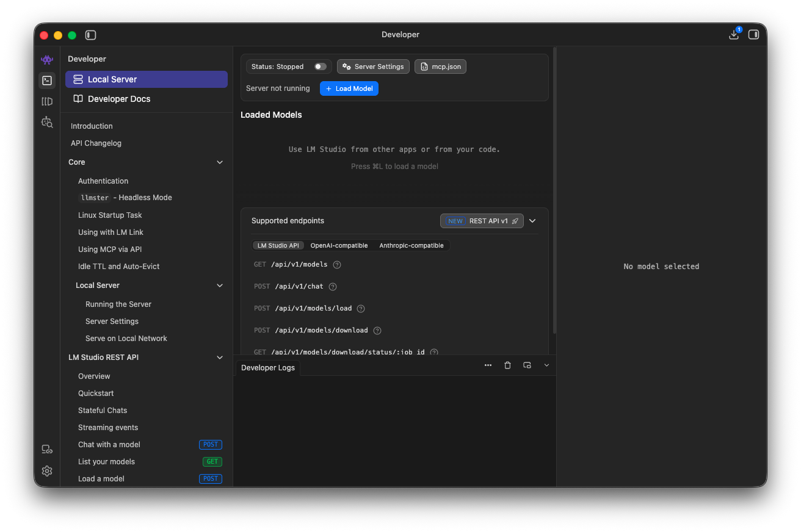Open the Load a model docs page
Image resolution: width=801 pixels, height=532 pixels.
click(x=101, y=479)
